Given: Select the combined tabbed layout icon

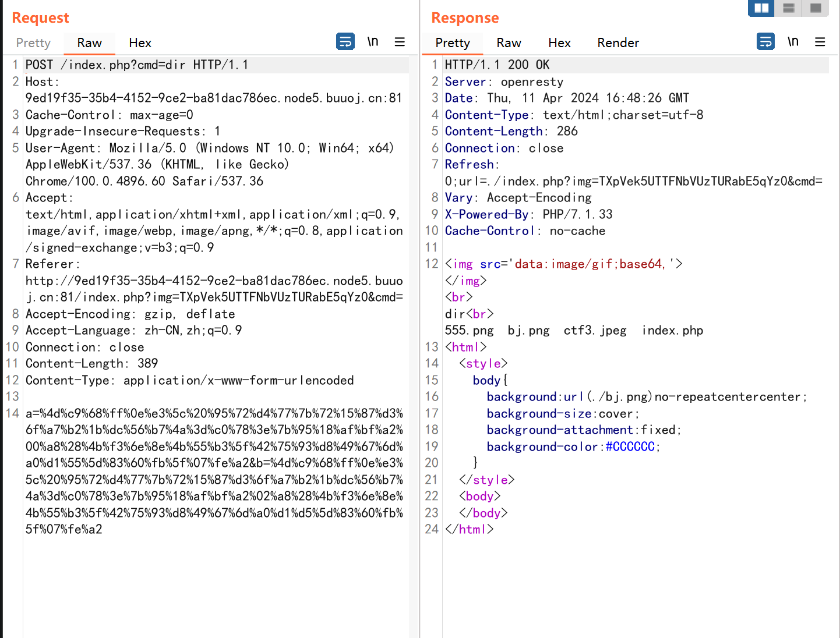Looking at the screenshot, I should click(x=816, y=8).
